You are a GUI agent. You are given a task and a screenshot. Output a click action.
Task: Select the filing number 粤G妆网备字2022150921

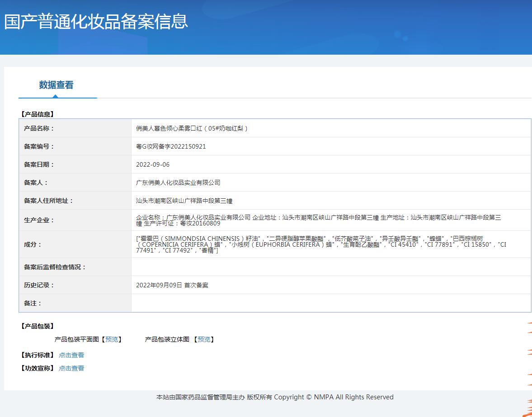171,146
